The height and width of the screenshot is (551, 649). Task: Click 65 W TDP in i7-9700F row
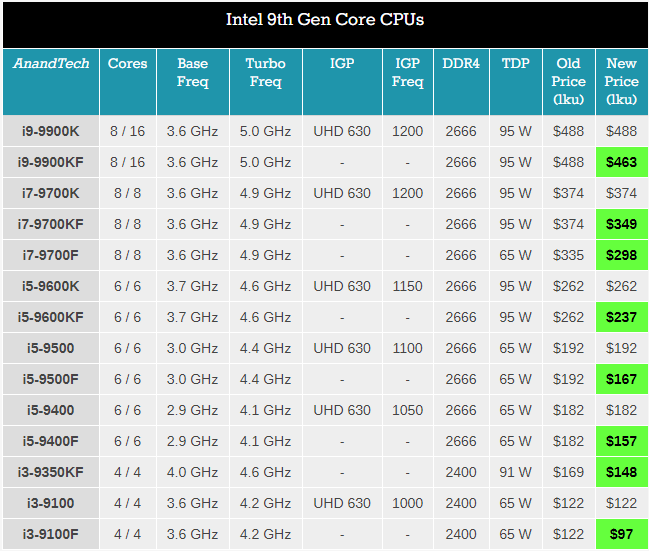516,255
